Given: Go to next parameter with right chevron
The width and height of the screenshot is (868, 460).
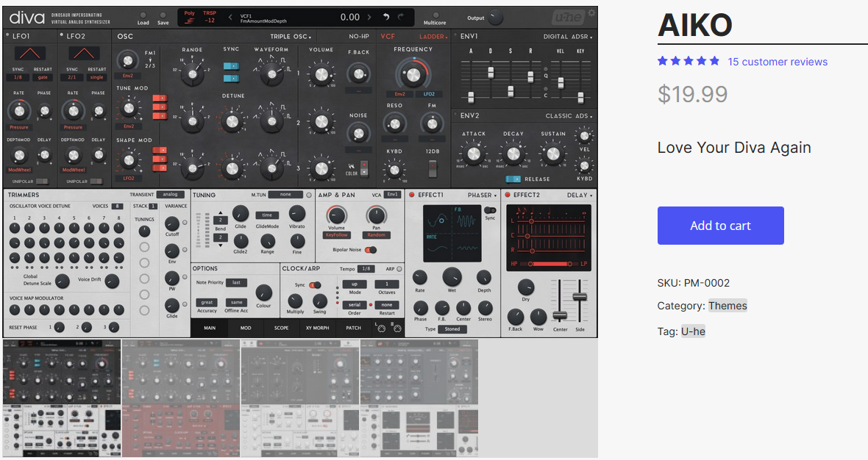Looking at the screenshot, I should click(x=369, y=18).
